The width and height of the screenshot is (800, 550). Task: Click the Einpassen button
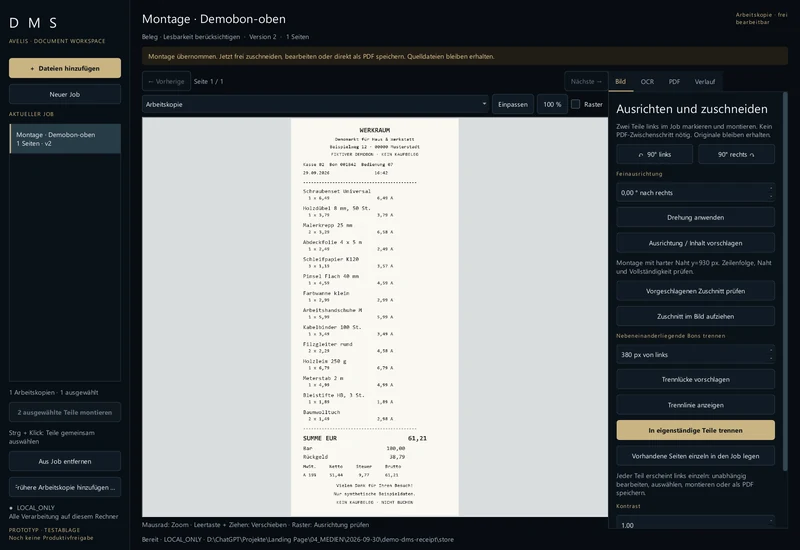tap(513, 104)
